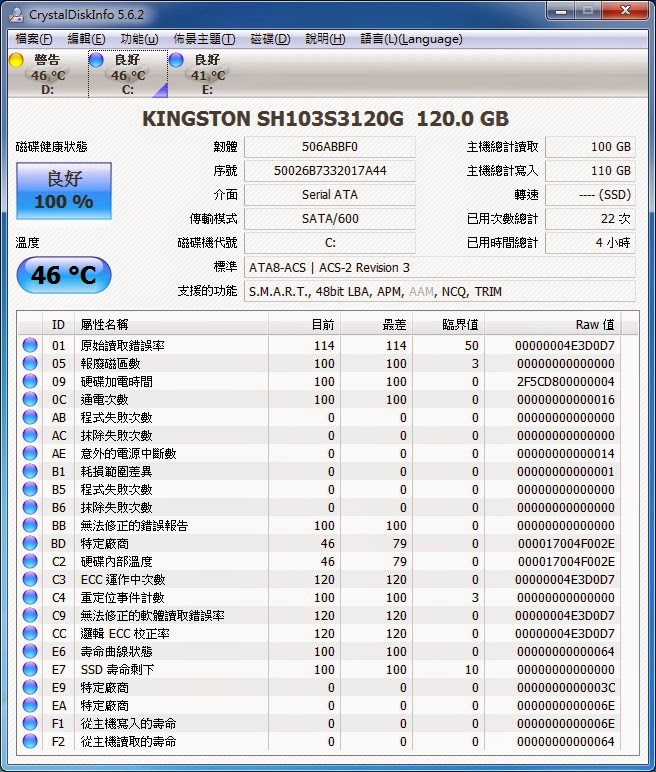Click the 46 °C temperature button

[x=64, y=275]
